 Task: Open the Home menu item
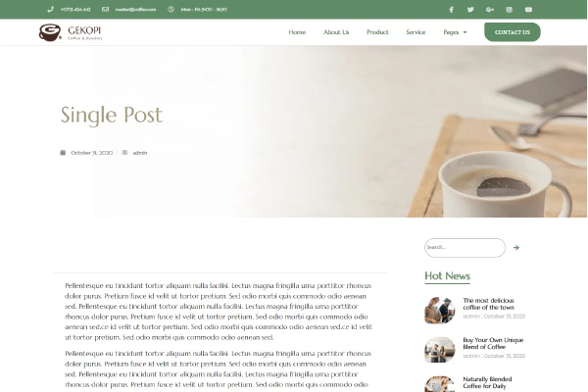click(x=297, y=32)
